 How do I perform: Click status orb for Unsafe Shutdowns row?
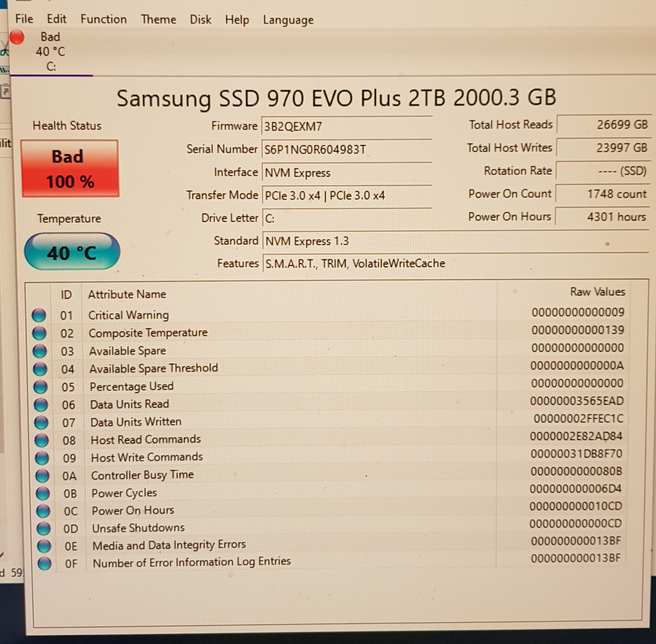(43, 529)
